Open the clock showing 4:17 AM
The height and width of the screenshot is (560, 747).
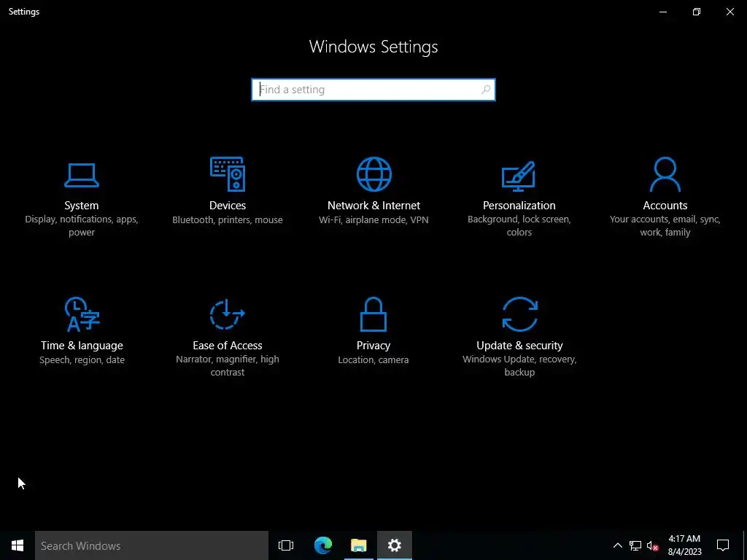(x=684, y=545)
